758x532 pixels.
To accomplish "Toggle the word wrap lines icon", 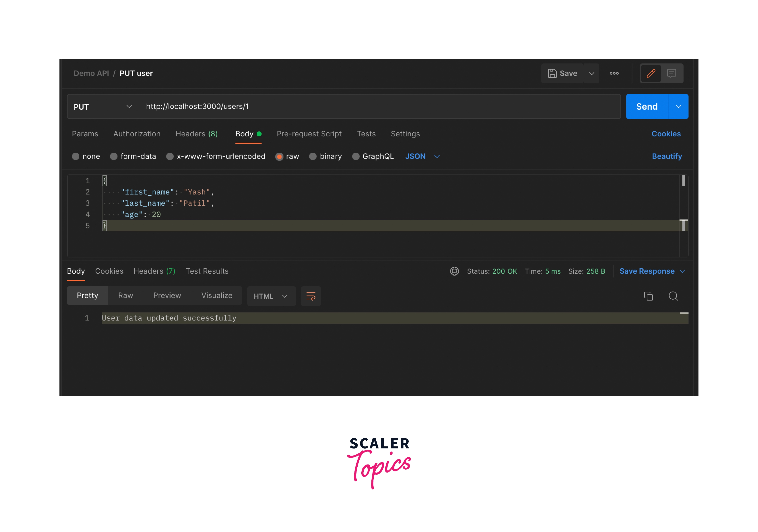I will click(311, 296).
